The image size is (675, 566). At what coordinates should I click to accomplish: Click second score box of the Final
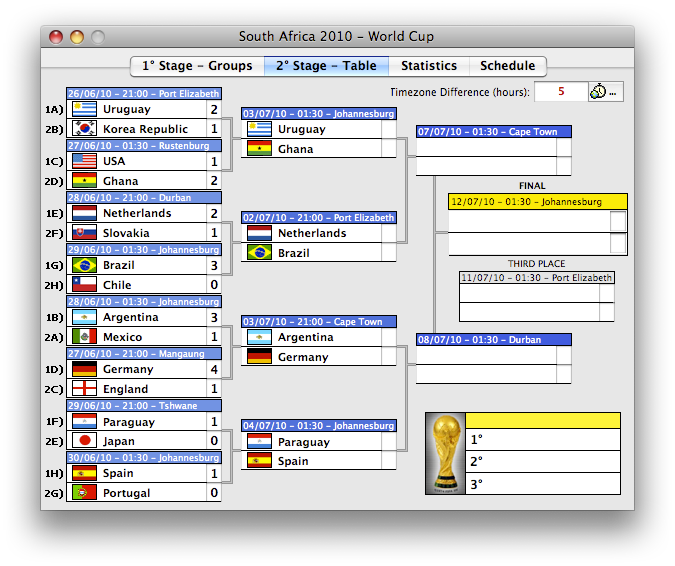coord(618,243)
